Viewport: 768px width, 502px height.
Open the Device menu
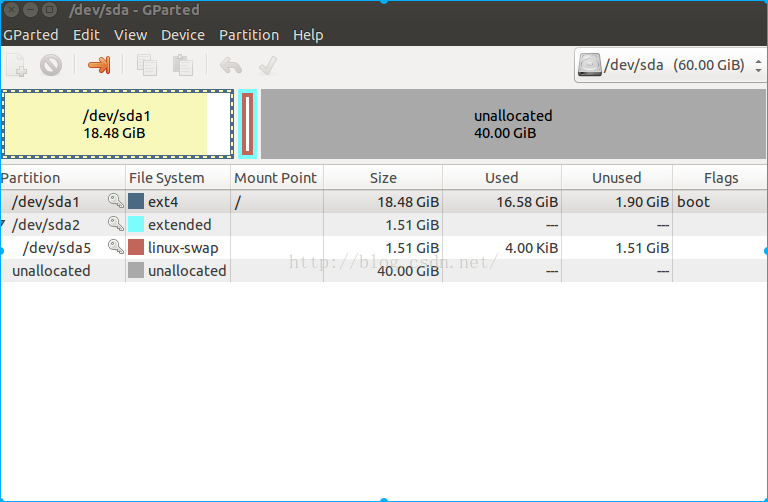[x=183, y=35]
